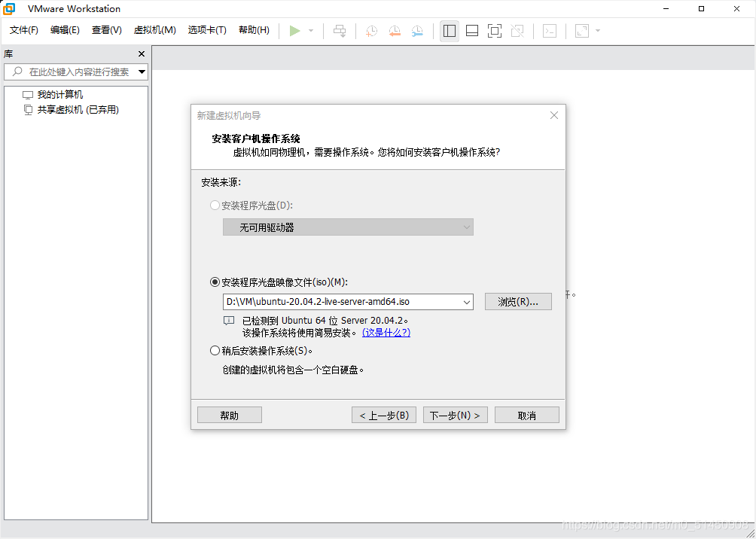Click the magnifier icon in search box
The width and height of the screenshot is (756, 539).
click(x=17, y=72)
